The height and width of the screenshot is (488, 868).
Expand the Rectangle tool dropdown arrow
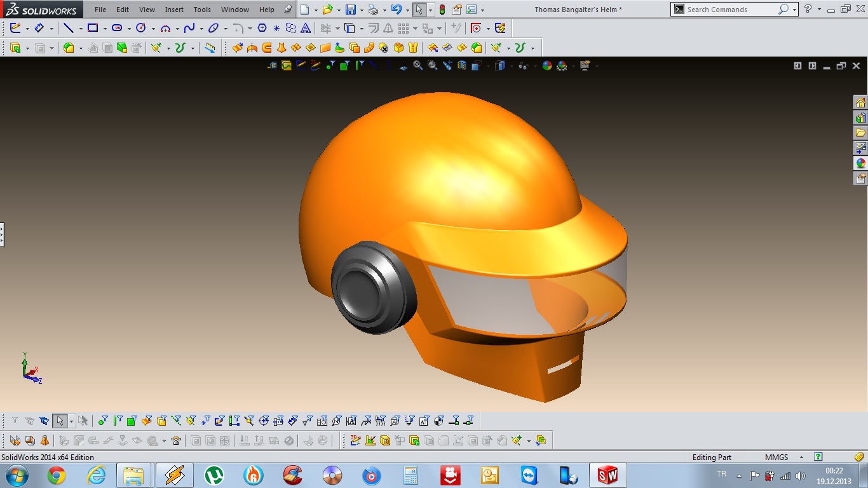pos(105,29)
